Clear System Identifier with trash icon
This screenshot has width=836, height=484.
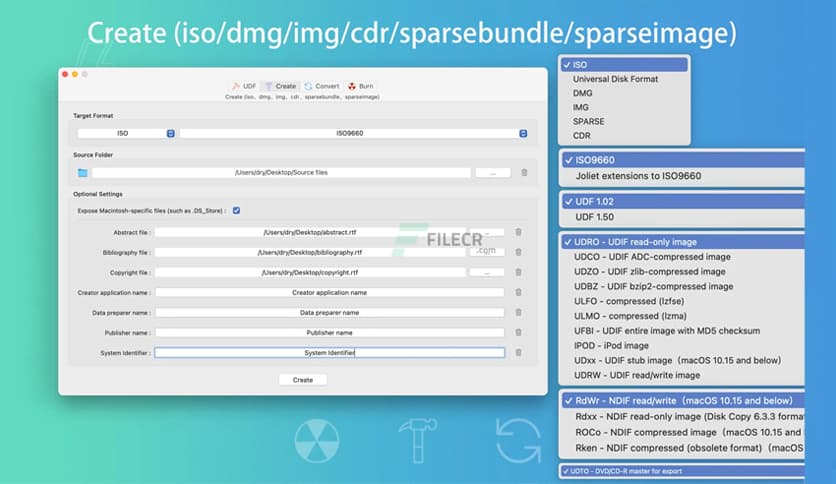tap(518, 352)
